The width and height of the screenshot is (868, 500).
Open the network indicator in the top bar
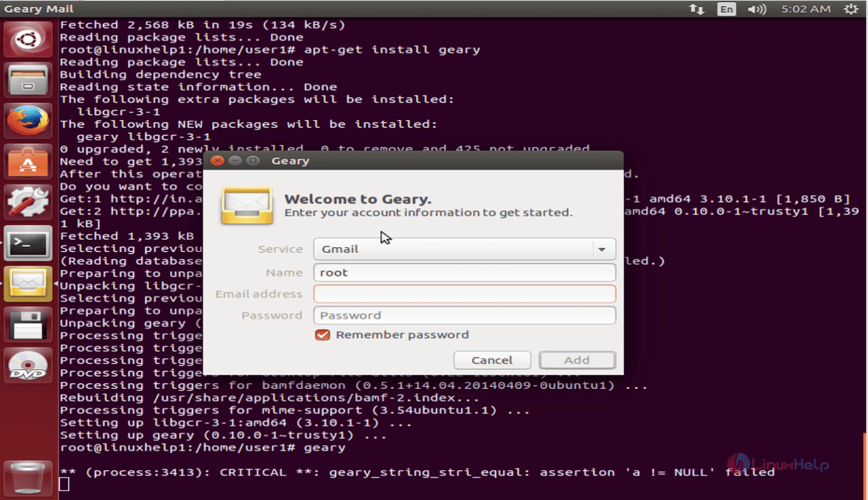696,9
